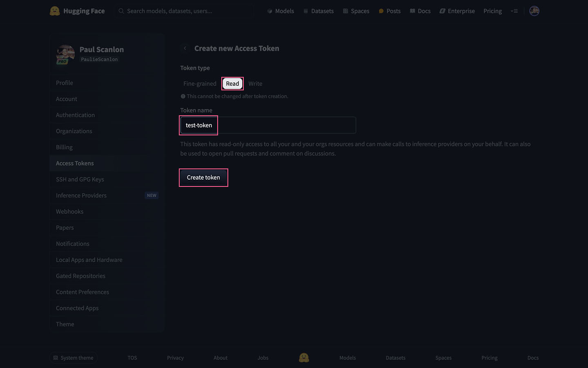The image size is (588, 368).
Task: Select Write token type
Action: (x=255, y=83)
